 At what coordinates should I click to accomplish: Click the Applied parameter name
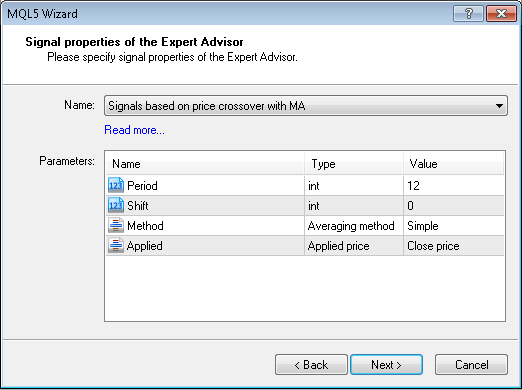coord(145,246)
